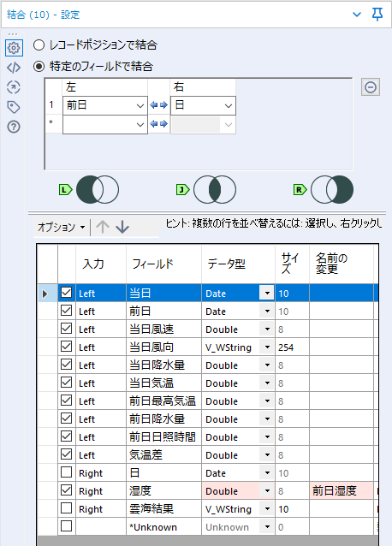Move selected field up with arrow
The height and width of the screenshot is (546, 392).
coord(103,227)
